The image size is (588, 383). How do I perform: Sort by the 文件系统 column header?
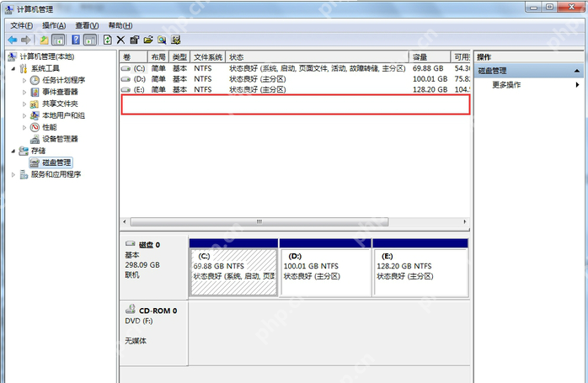[x=208, y=57]
